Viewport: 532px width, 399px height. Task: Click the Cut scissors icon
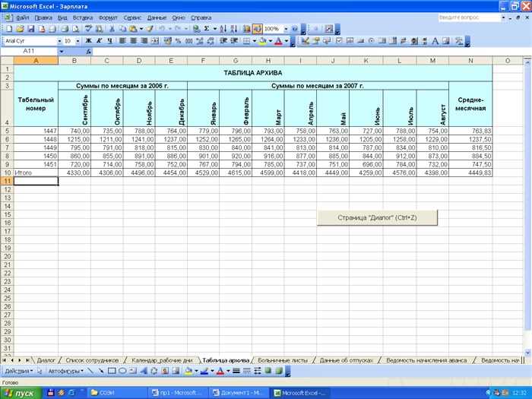click(112, 29)
